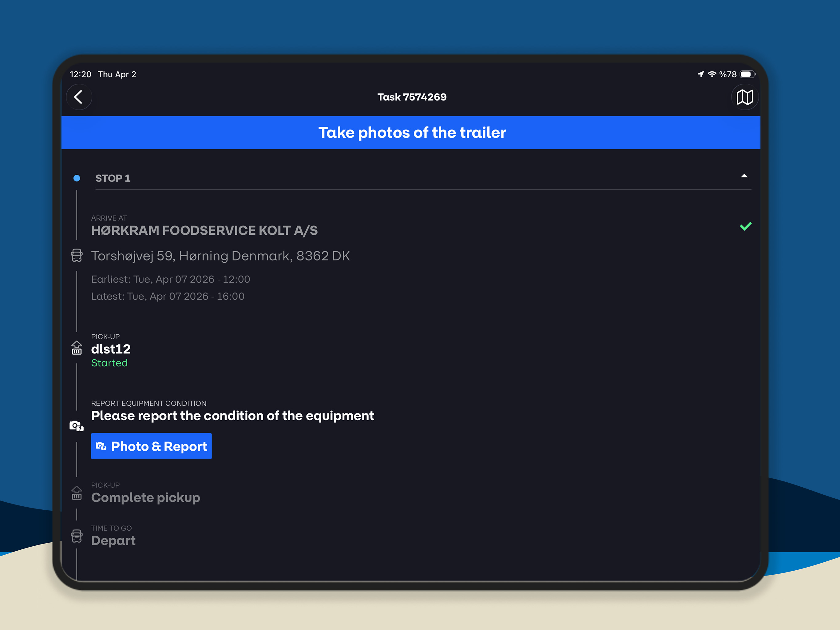
Task: Click the green Started status
Action: (109, 363)
